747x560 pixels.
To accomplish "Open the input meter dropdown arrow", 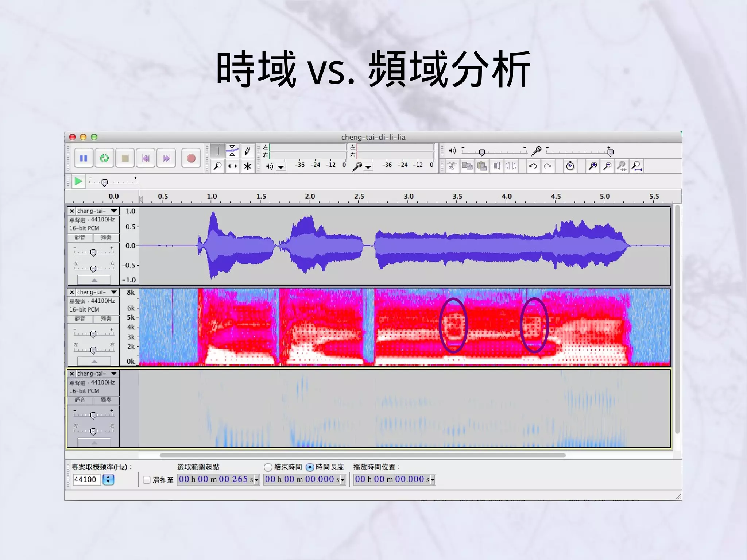I will (368, 167).
